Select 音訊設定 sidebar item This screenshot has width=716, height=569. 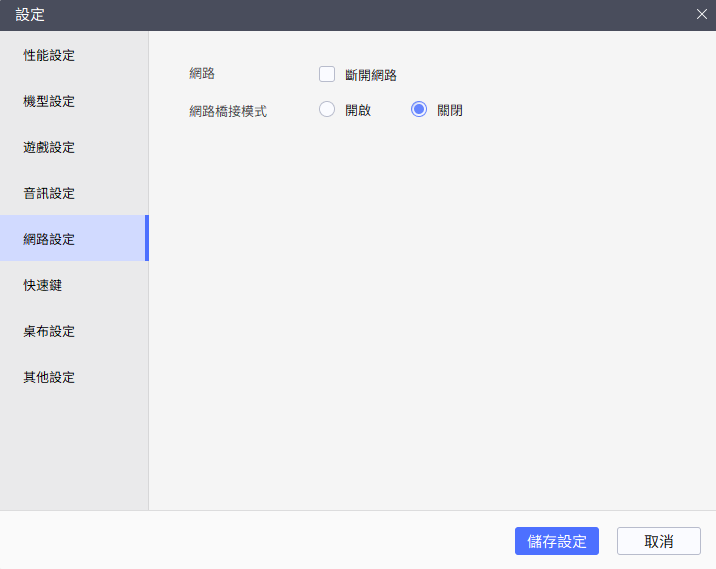pyautogui.click(x=74, y=193)
